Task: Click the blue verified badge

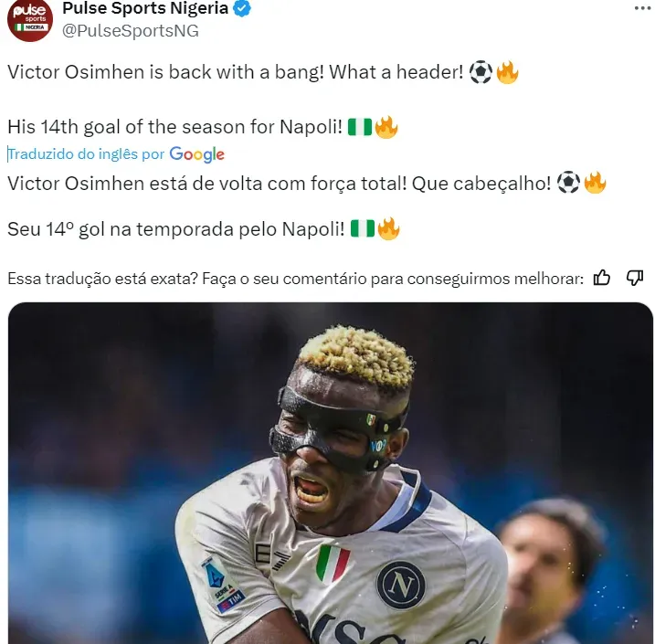Action: (x=242, y=8)
